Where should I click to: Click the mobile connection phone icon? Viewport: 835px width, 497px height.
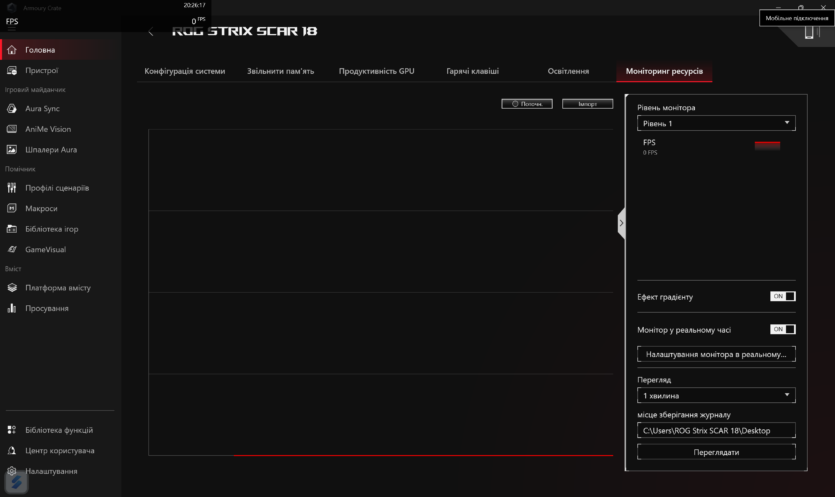[x=809, y=32]
